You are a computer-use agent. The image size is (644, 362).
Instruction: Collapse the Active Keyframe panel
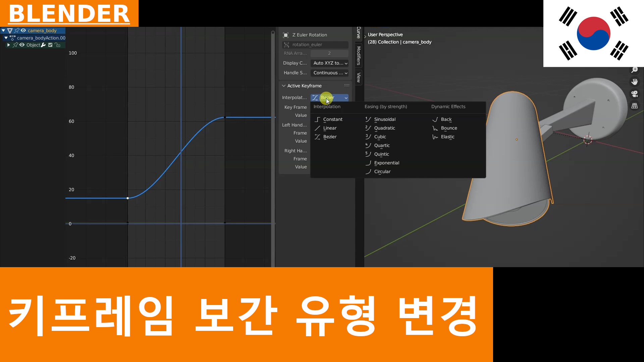point(284,86)
